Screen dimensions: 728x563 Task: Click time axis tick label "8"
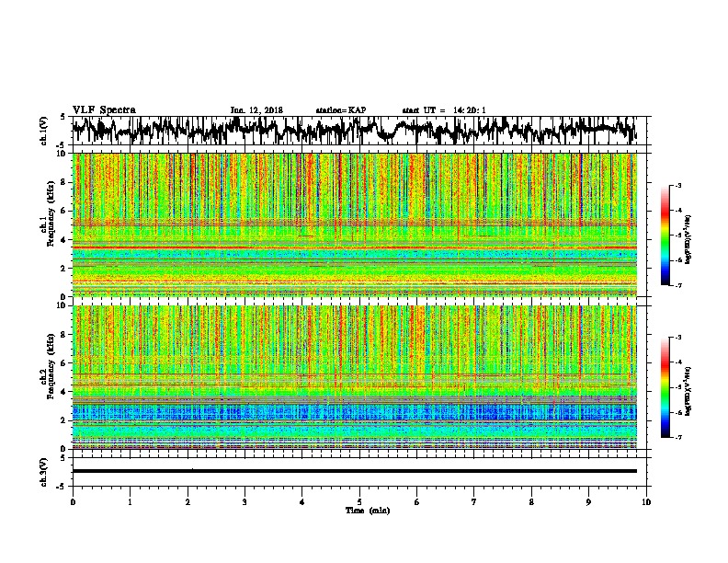tap(531, 502)
